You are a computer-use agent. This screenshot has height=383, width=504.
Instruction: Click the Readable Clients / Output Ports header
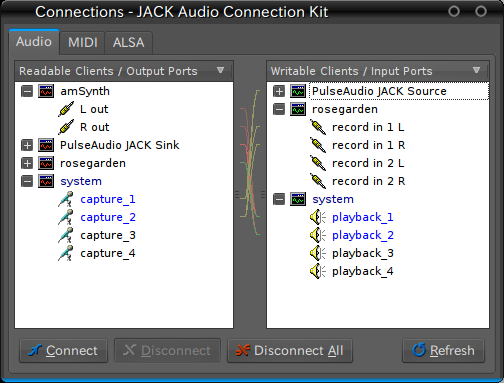tap(124, 71)
